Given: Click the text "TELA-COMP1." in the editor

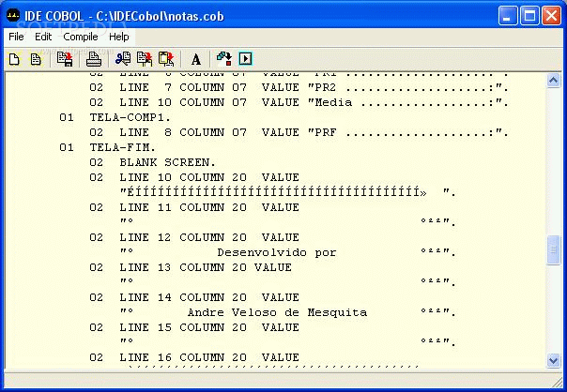Looking at the screenshot, I should [130, 117].
